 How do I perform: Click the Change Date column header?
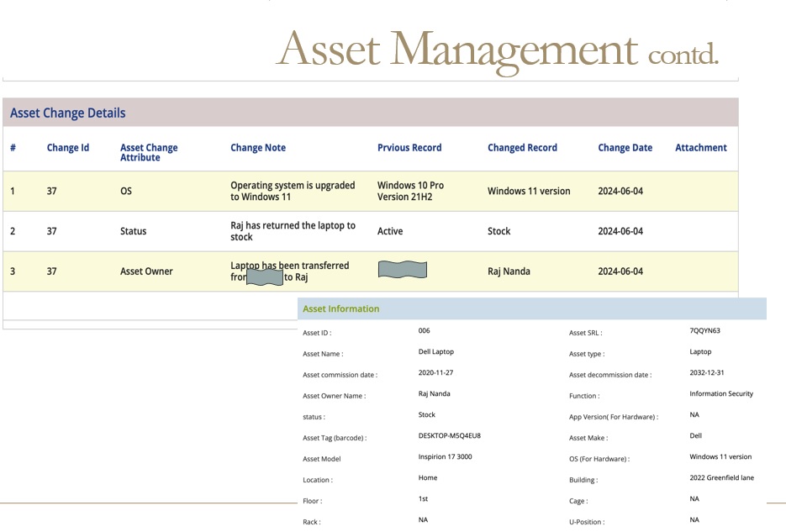(x=625, y=148)
